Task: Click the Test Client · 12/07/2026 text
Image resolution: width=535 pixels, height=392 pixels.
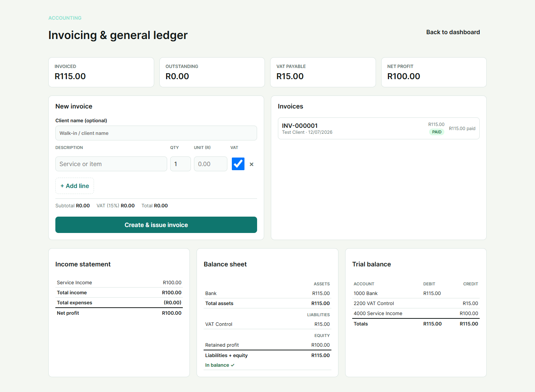Action: point(307,132)
